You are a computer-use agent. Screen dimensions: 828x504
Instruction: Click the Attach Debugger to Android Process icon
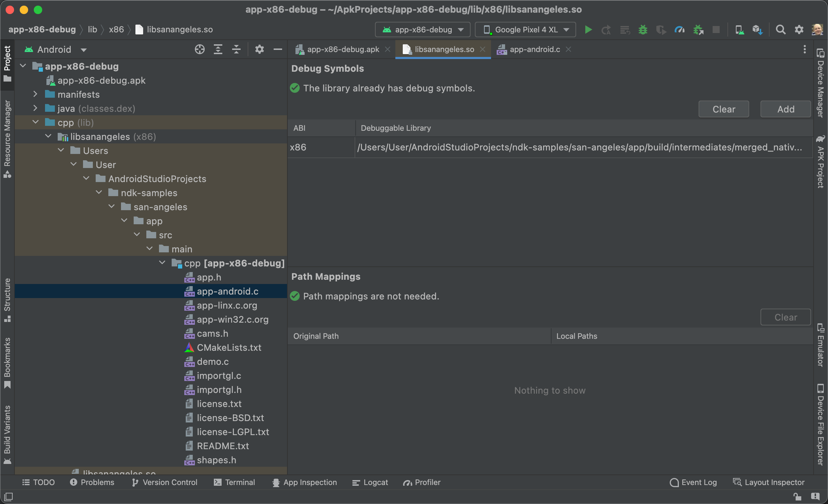[700, 29]
